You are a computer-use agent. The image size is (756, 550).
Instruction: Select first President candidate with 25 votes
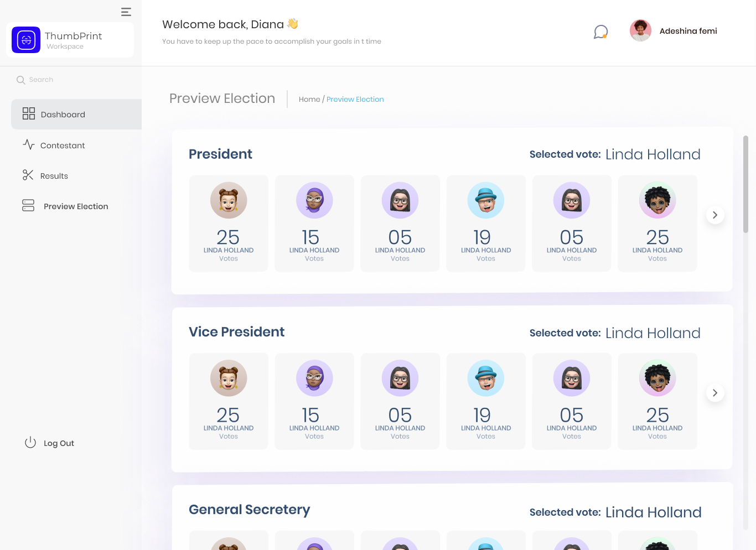(229, 224)
